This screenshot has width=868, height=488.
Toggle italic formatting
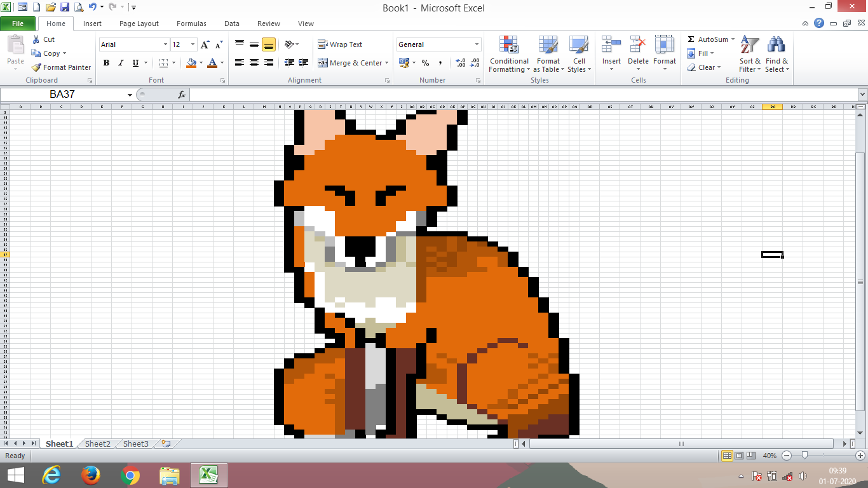click(x=120, y=63)
